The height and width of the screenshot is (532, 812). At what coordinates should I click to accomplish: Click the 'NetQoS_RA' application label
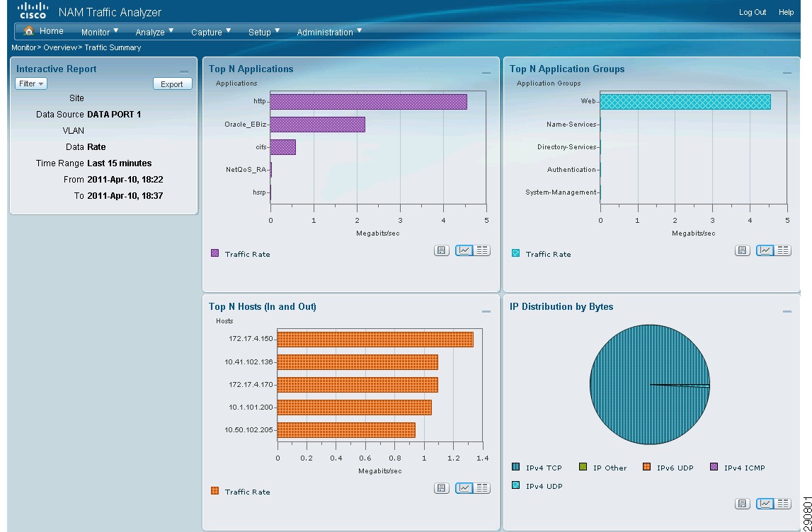coord(246,170)
